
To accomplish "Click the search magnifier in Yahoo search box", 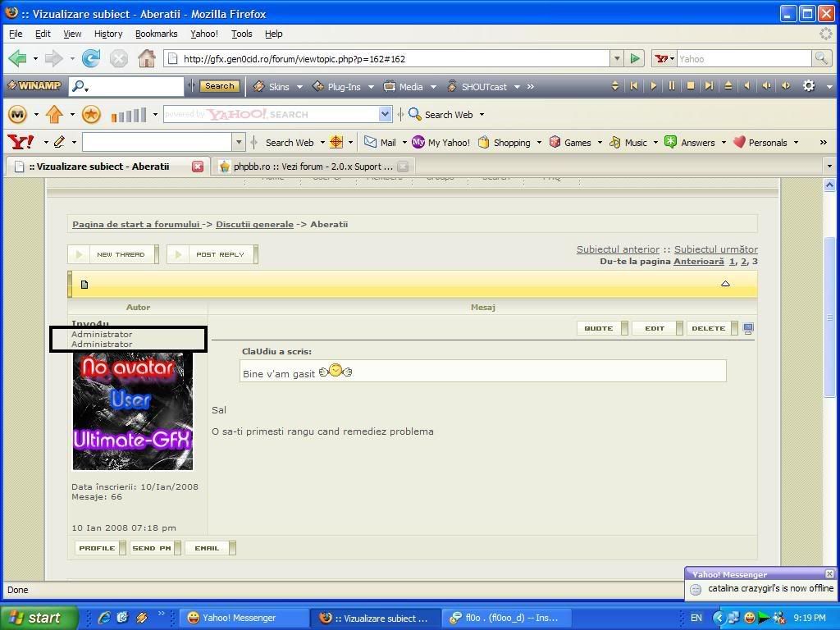I will pyautogui.click(x=821, y=58).
